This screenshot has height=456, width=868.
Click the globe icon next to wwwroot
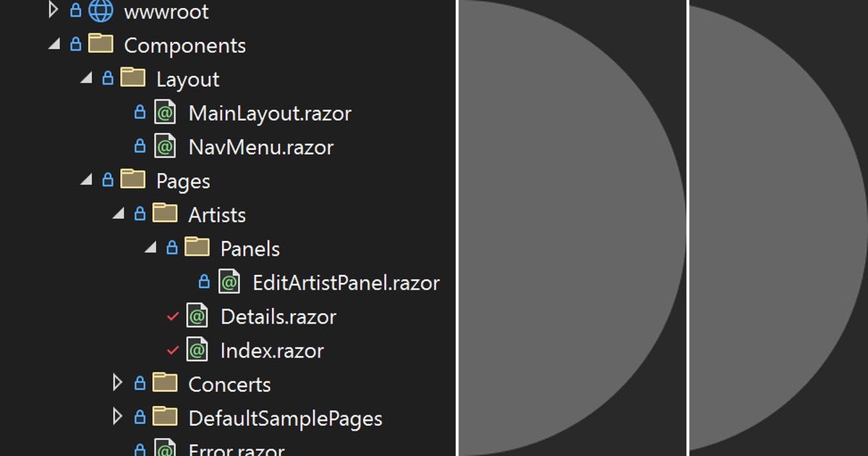click(x=100, y=11)
